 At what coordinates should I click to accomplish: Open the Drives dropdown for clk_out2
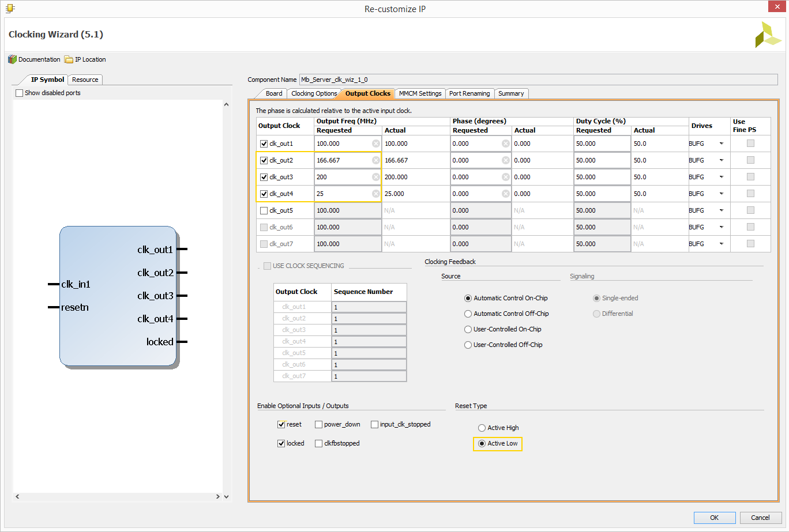point(721,161)
